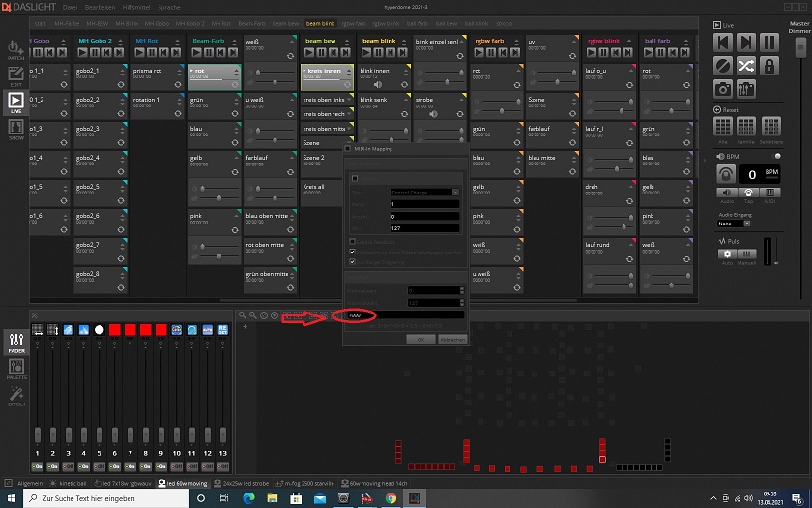Toggle fader 1 On button
This screenshot has width=812, height=508.
pyautogui.click(x=38, y=466)
